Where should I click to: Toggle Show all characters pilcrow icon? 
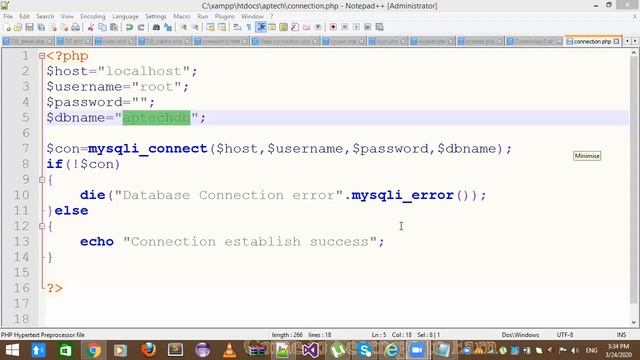pyautogui.click(x=249, y=27)
